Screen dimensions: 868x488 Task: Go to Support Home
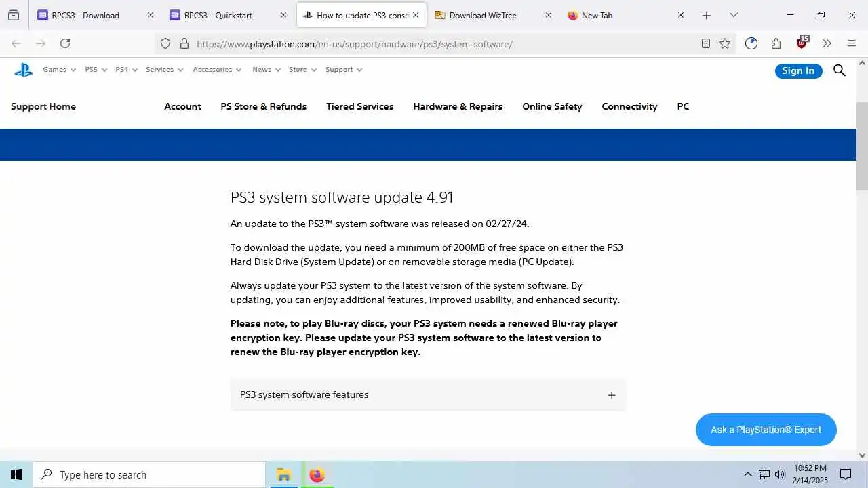(x=43, y=106)
